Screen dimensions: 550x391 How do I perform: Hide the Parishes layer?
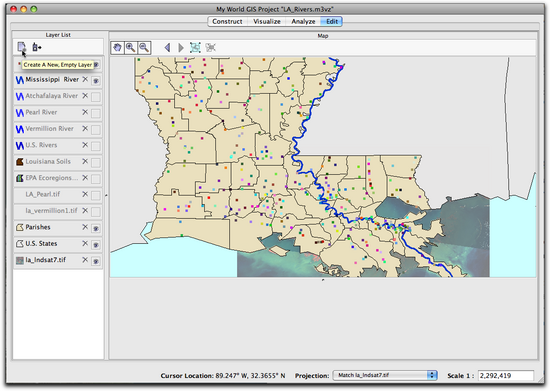pyautogui.click(x=96, y=228)
